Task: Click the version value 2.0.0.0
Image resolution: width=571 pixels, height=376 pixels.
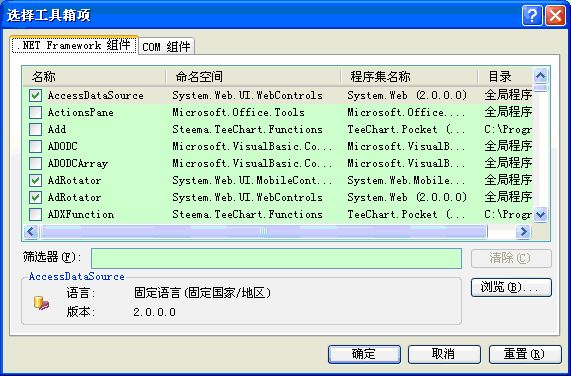Action: (154, 312)
